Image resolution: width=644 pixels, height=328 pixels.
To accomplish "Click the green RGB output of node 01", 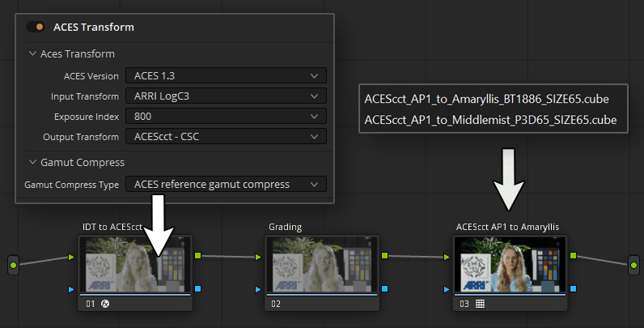I will [197, 256].
